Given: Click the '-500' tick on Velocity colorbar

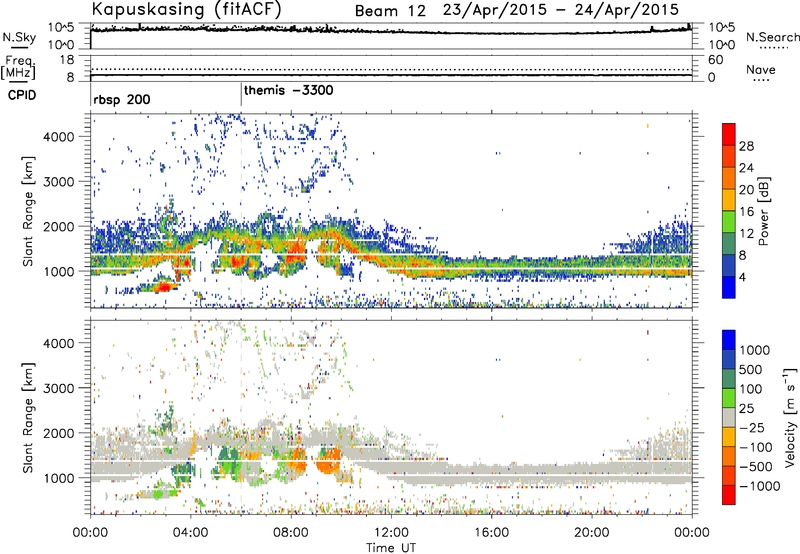Looking at the screenshot, I should [x=755, y=466].
